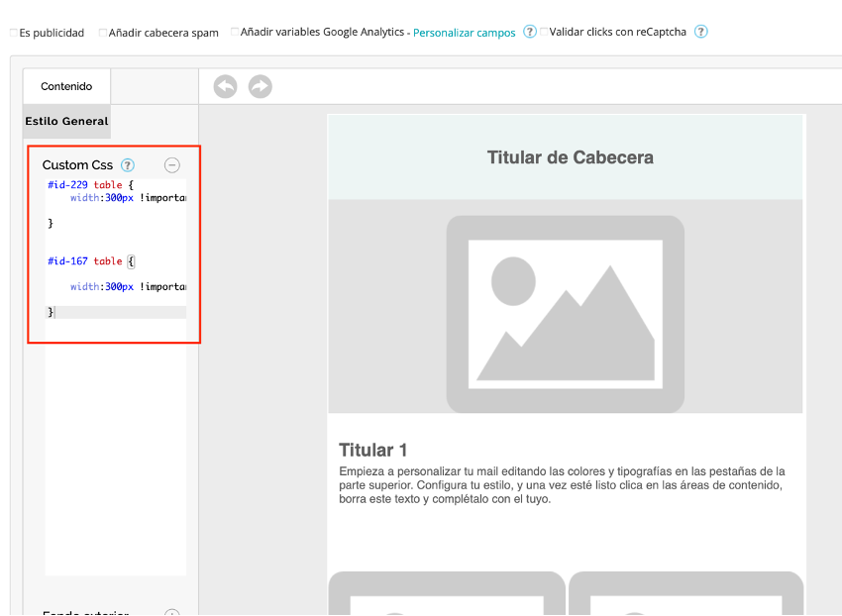Viewport: 842px width, 616px height.
Task: Select the large image placeholder in the template
Action: [x=565, y=314]
